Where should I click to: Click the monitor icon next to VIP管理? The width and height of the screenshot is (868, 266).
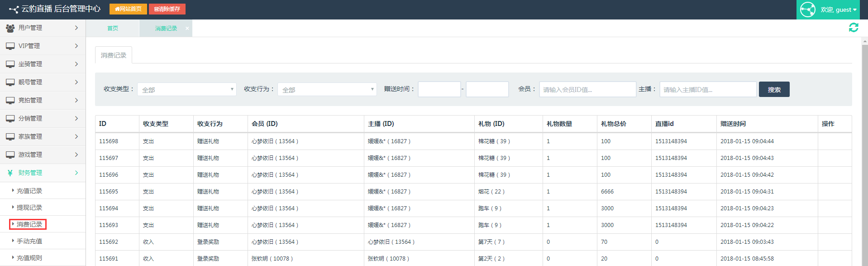coord(10,46)
